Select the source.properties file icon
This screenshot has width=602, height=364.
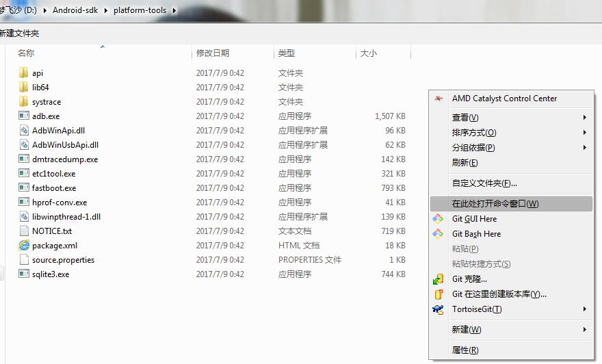tap(24, 259)
